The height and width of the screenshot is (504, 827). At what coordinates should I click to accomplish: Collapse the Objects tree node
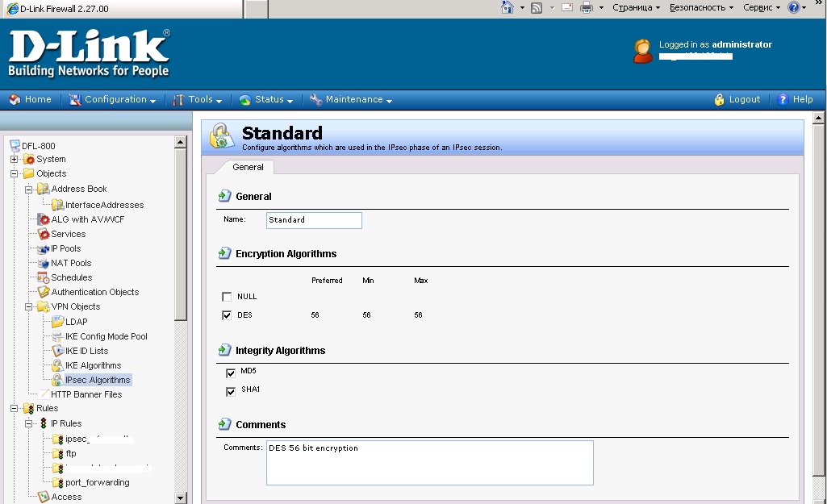coord(15,173)
